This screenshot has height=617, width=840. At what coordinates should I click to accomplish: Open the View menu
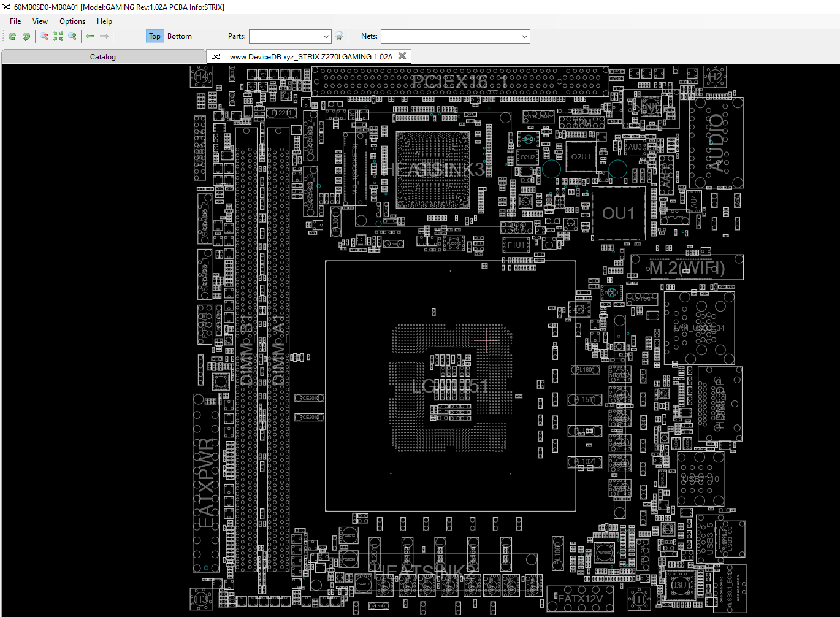40,21
